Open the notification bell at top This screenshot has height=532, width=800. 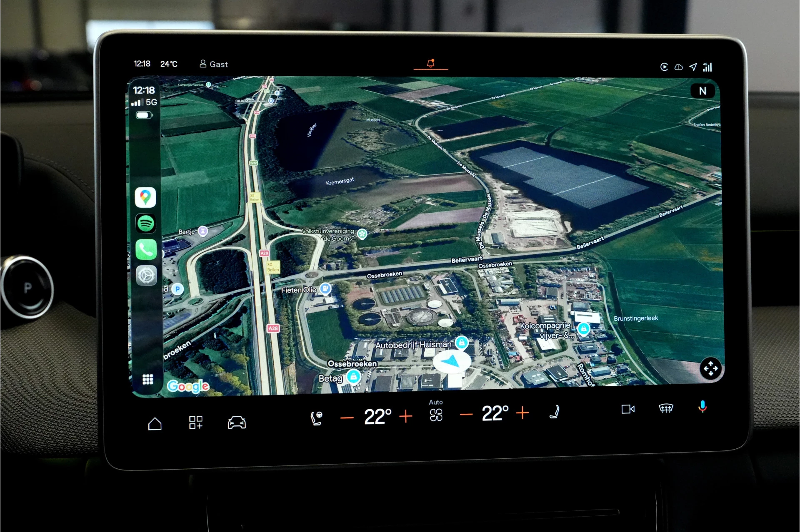pyautogui.click(x=431, y=64)
